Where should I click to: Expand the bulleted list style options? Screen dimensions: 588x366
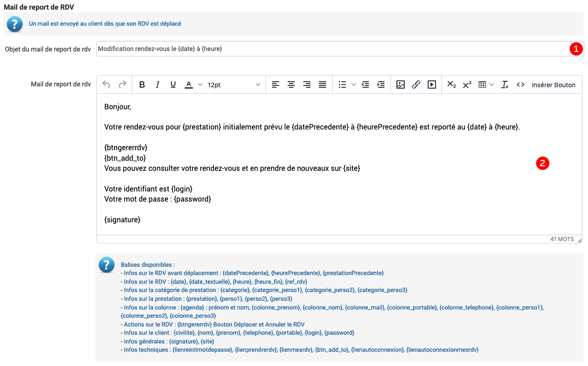click(353, 84)
